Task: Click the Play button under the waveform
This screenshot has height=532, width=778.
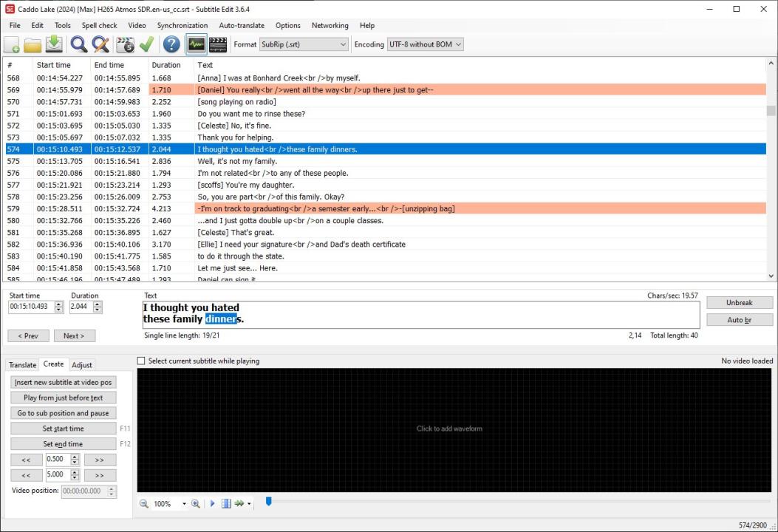Action: [212, 504]
